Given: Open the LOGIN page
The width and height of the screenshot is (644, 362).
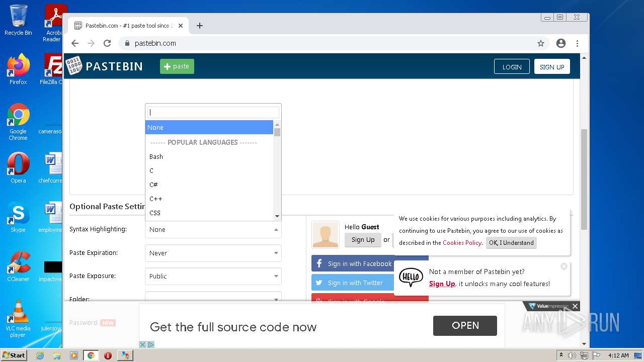Looking at the screenshot, I should point(512,67).
